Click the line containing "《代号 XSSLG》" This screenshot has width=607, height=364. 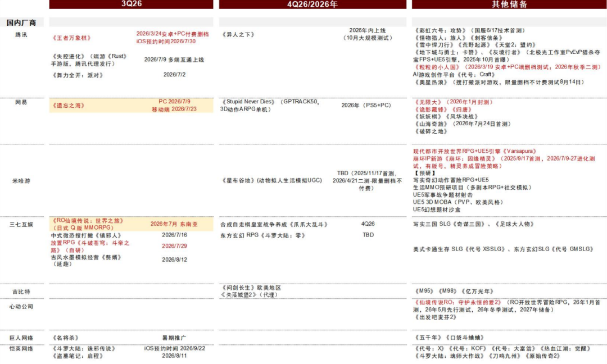click(x=503, y=249)
